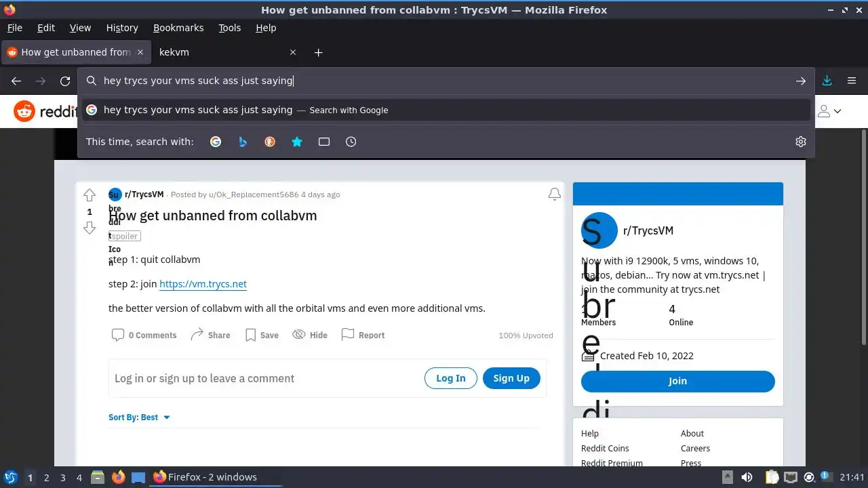Open u/Ok_Replacement5686 profile link

tap(254, 195)
